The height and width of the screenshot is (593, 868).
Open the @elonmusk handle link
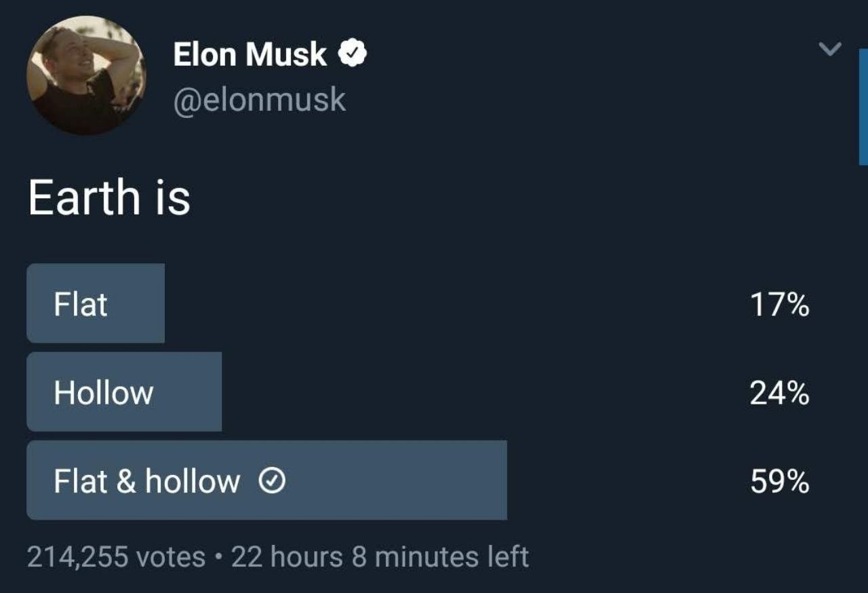coord(259,100)
